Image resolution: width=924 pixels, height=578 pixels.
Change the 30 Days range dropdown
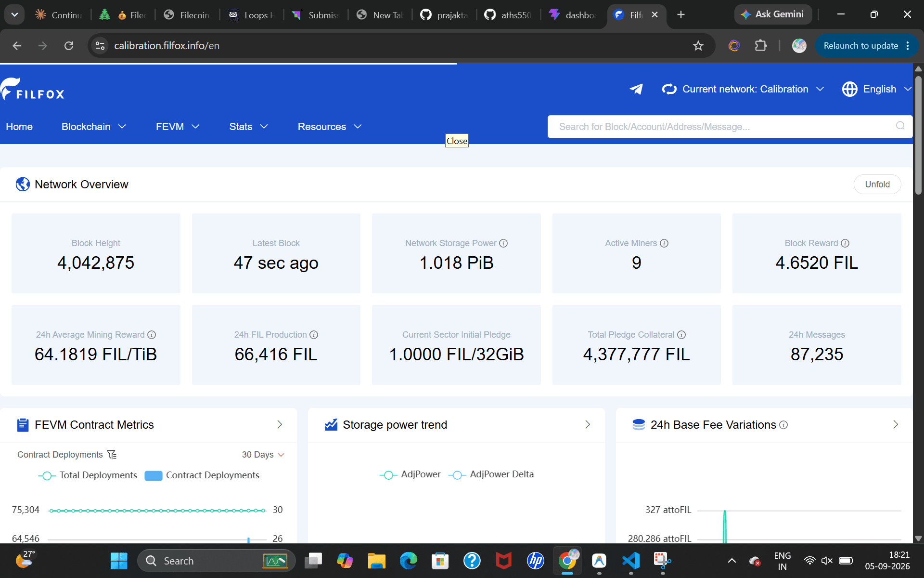(x=263, y=455)
